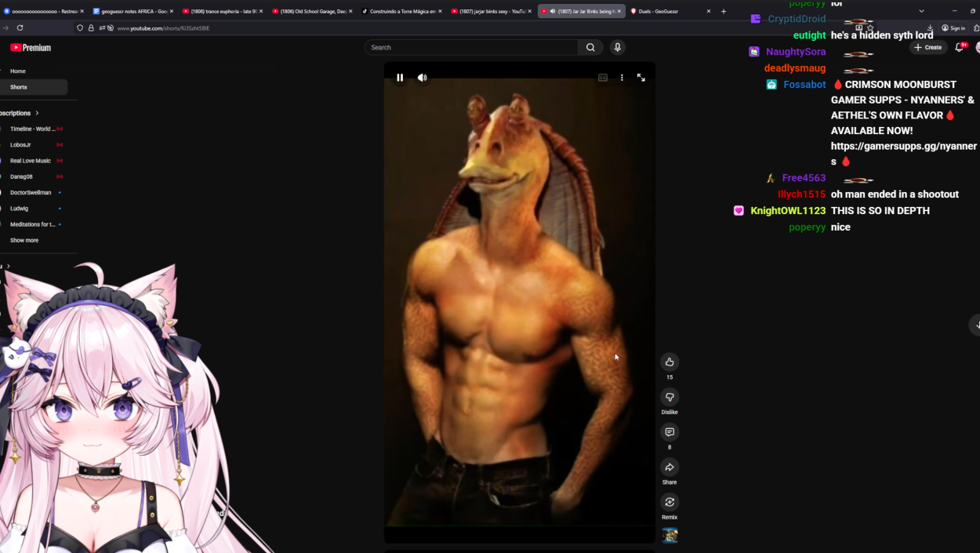980x553 pixels.
Task: Enter fullscreen mode on the Short
Action: coord(641,78)
